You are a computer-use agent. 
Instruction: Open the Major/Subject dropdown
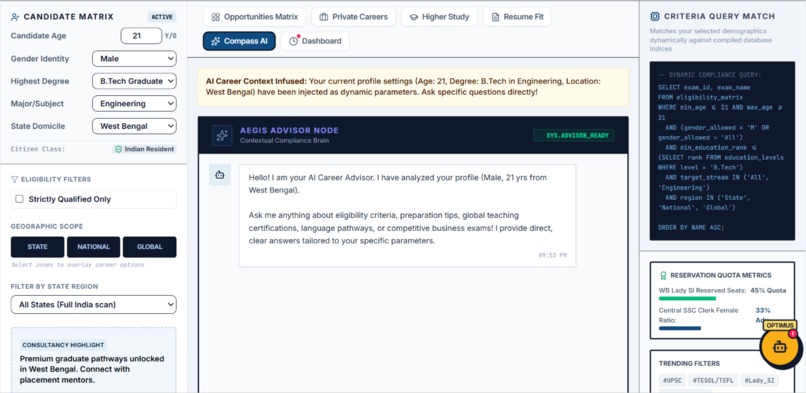tap(134, 104)
